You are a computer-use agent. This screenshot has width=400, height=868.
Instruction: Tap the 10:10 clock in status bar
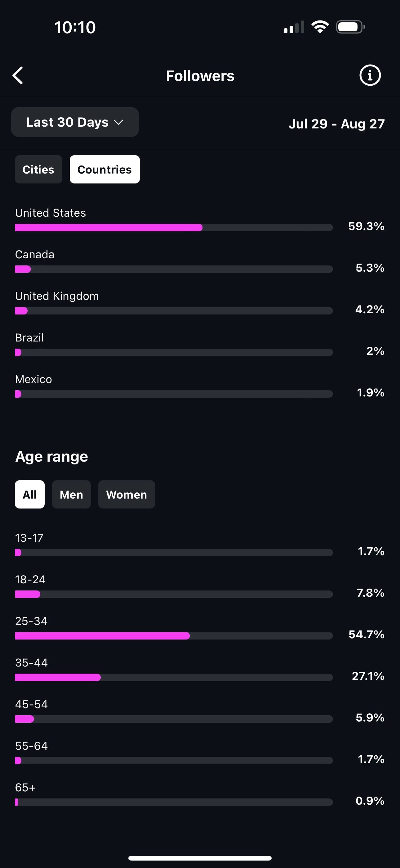pos(75,27)
